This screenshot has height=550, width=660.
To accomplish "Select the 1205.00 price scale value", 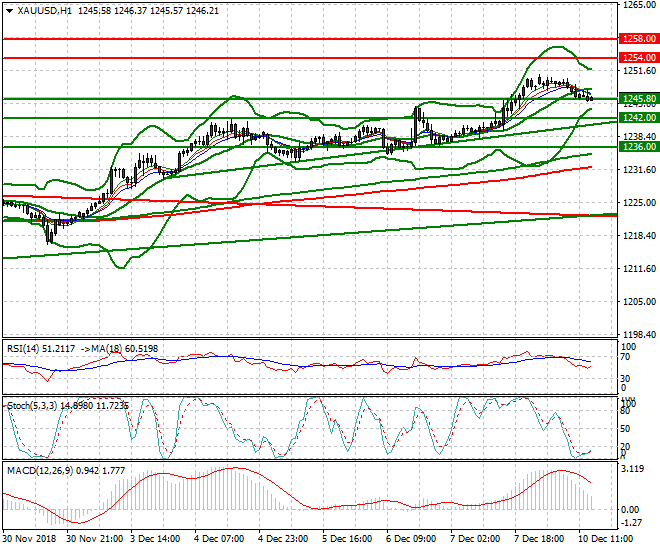I will (x=639, y=302).
